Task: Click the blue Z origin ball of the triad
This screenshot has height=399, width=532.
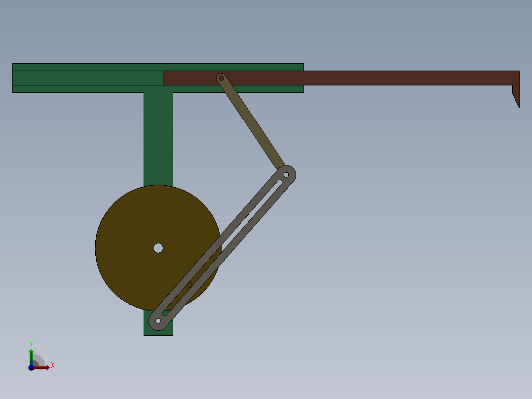Action: [31, 367]
